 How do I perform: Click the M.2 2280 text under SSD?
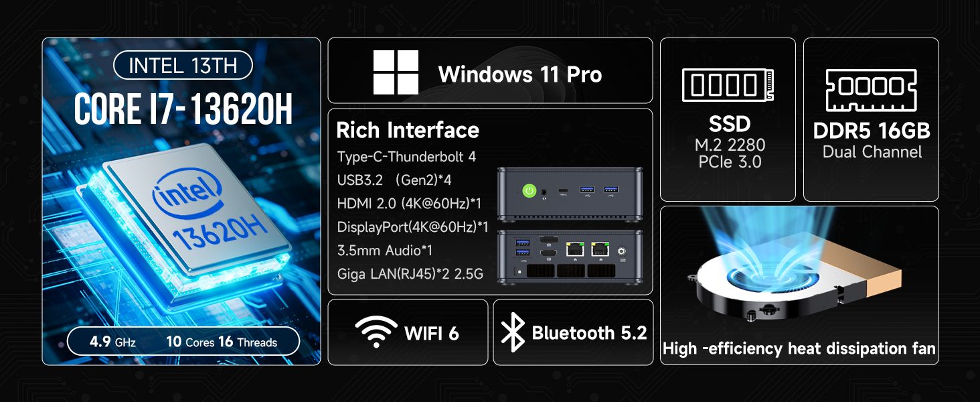click(x=729, y=145)
